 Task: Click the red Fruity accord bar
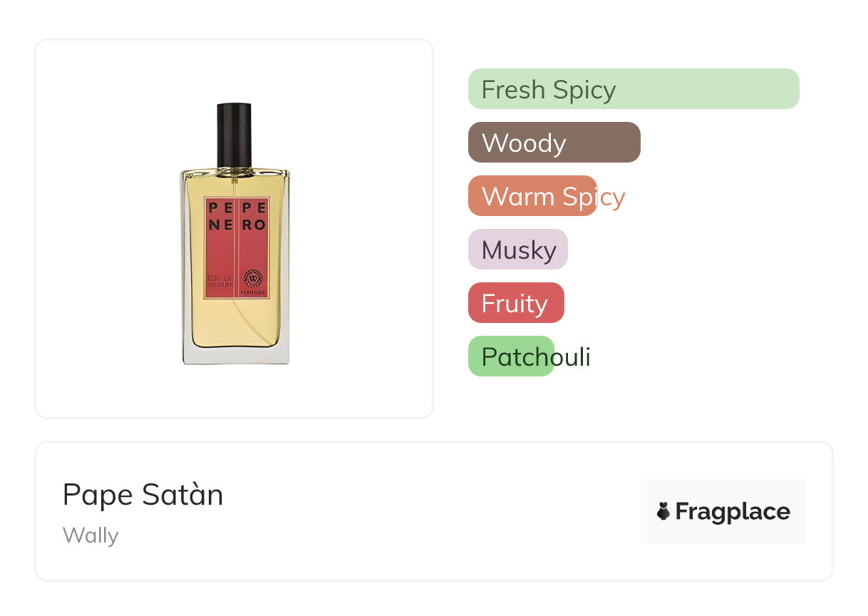pyautogui.click(x=516, y=303)
